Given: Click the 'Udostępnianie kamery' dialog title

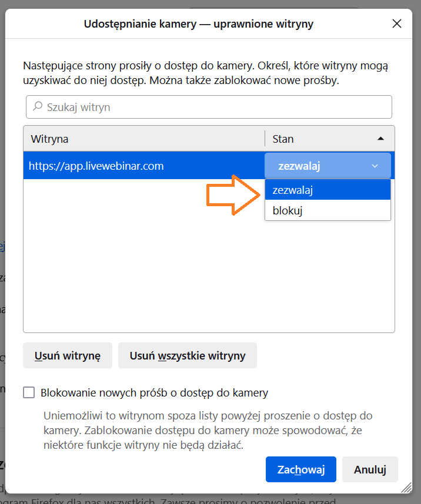Looking at the screenshot, I should click(198, 24).
